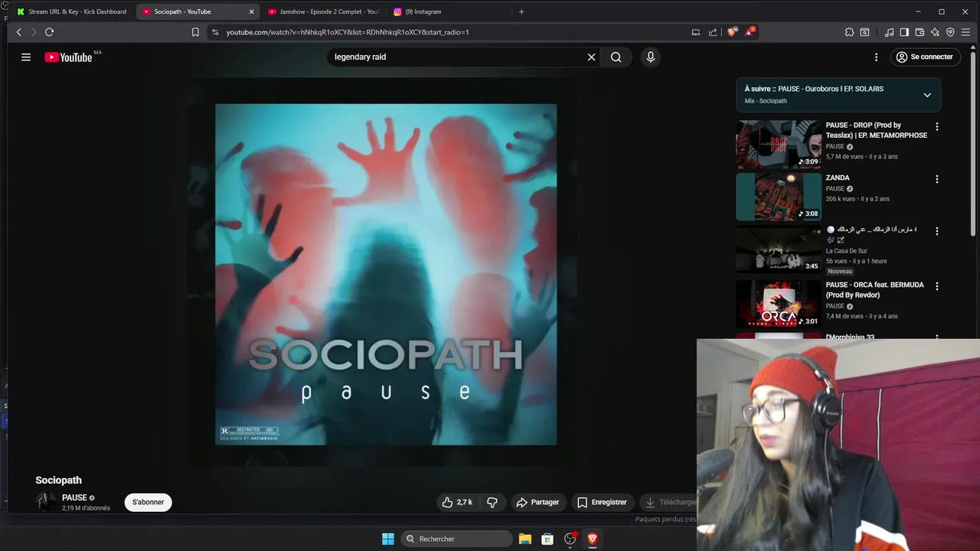Start voice search with the microphone
980x551 pixels.
click(x=650, y=57)
